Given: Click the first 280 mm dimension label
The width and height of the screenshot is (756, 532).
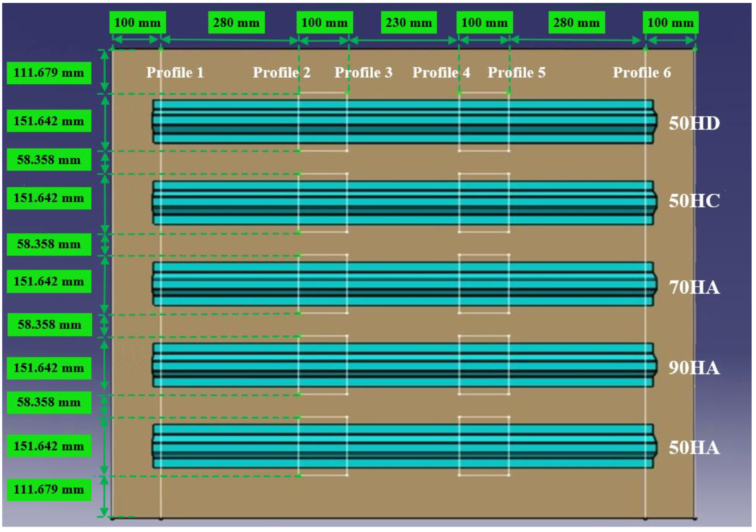Looking at the screenshot, I should (x=236, y=23).
